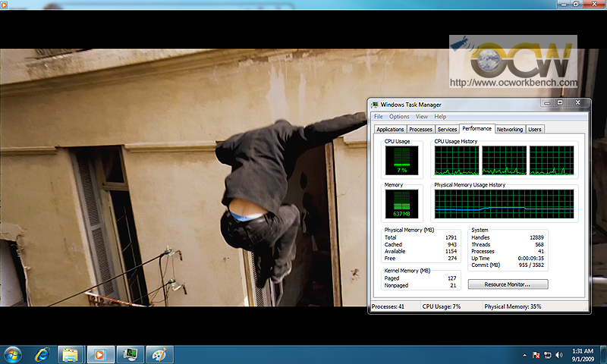Close the Windows Task Manager window
Viewport: 607px width, 364px height.
[x=578, y=102]
